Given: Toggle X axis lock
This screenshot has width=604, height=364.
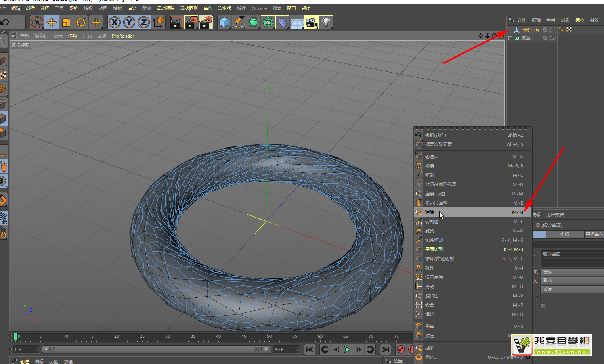Looking at the screenshot, I should (x=115, y=22).
